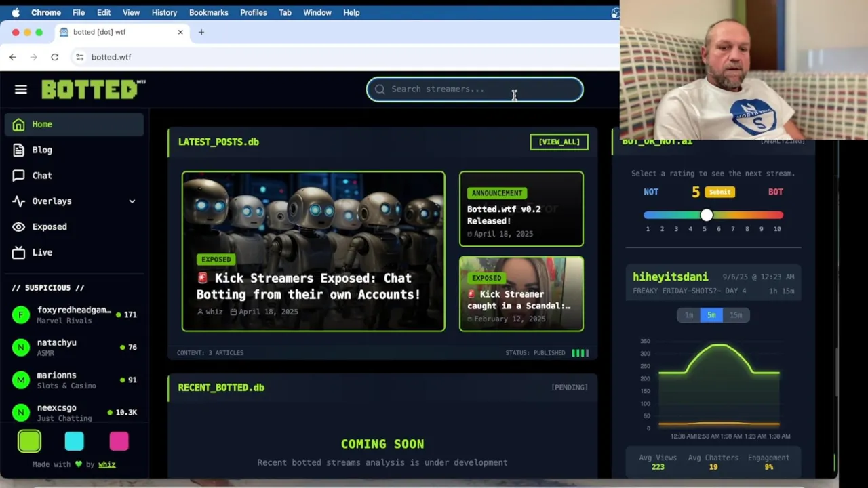
Task: Click the Exposed eye icon
Action: 19,227
